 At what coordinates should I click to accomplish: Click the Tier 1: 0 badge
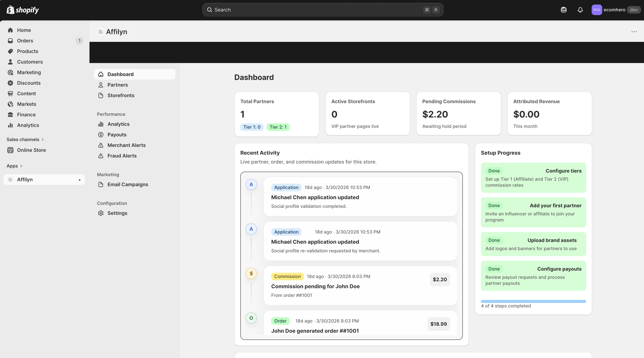(252, 127)
